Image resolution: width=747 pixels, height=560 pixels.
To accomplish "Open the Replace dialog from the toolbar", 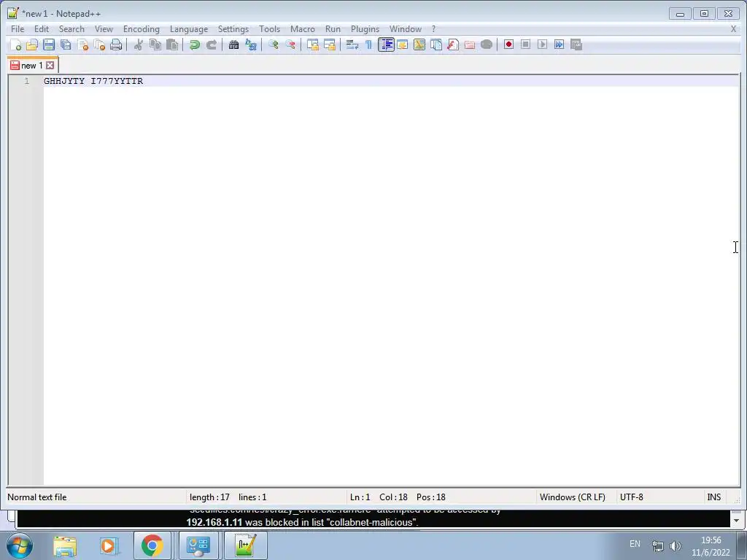I will tap(251, 44).
